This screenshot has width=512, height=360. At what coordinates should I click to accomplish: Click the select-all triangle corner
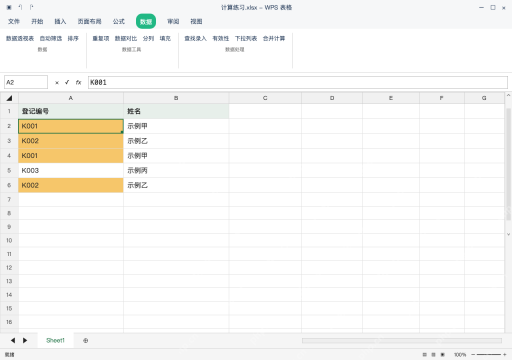coord(9,98)
